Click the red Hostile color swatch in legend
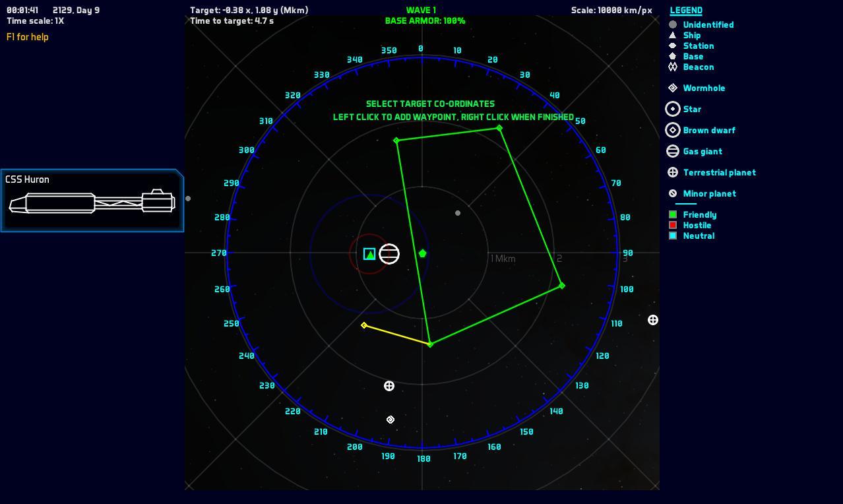This screenshot has height=504, width=843. [x=673, y=225]
